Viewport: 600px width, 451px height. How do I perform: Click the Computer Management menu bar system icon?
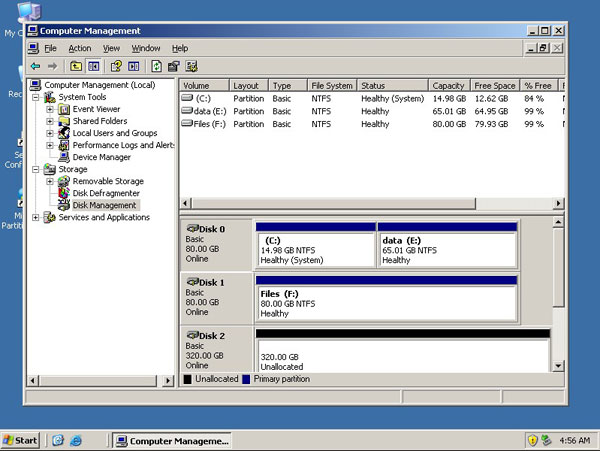[x=33, y=48]
